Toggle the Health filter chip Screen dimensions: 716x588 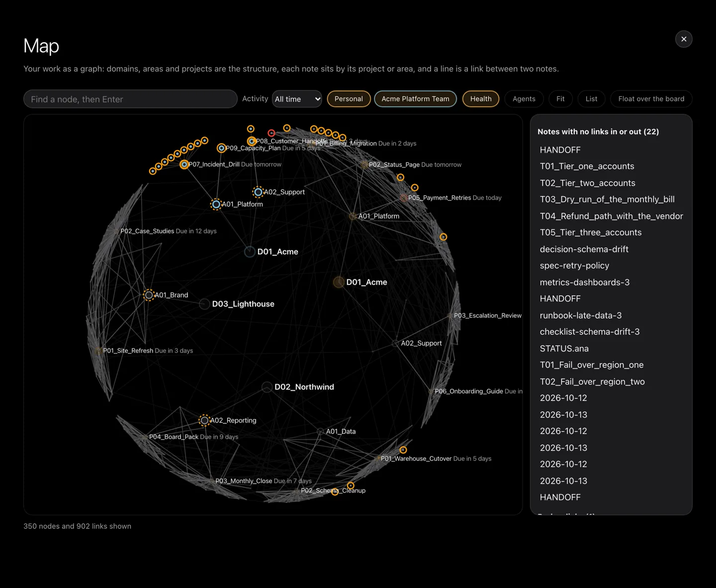(481, 99)
